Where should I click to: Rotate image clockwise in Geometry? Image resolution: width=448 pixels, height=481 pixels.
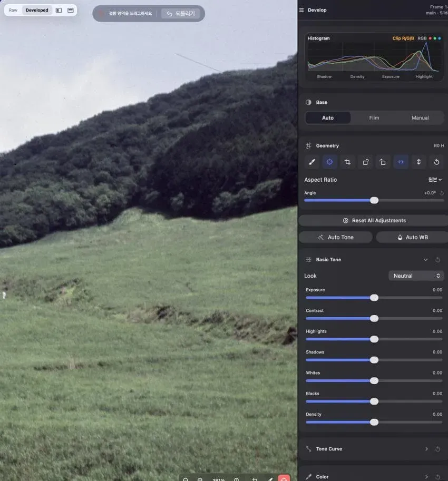point(365,162)
